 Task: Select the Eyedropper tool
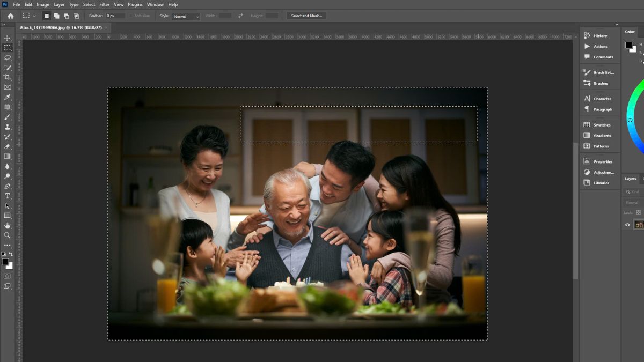click(7, 97)
